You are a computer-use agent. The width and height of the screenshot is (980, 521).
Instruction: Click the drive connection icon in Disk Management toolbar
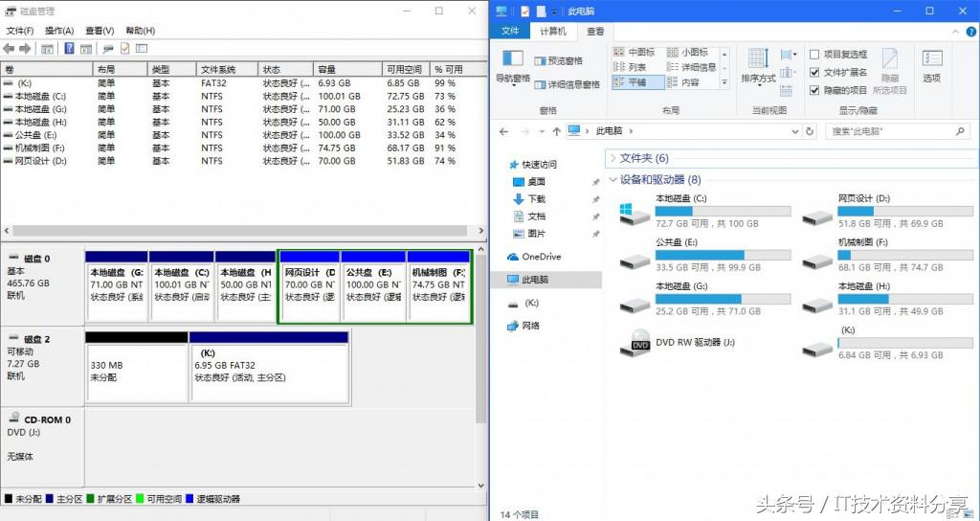click(x=109, y=49)
